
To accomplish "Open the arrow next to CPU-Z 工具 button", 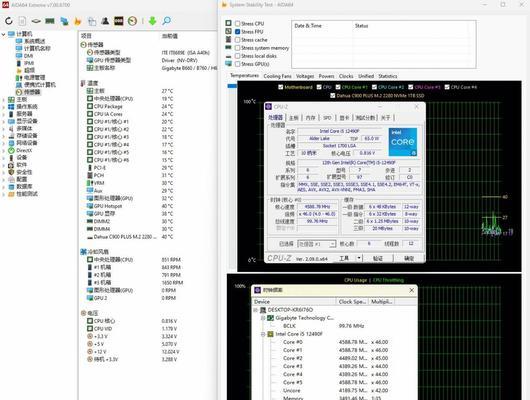I will pyautogui.click(x=359, y=258).
